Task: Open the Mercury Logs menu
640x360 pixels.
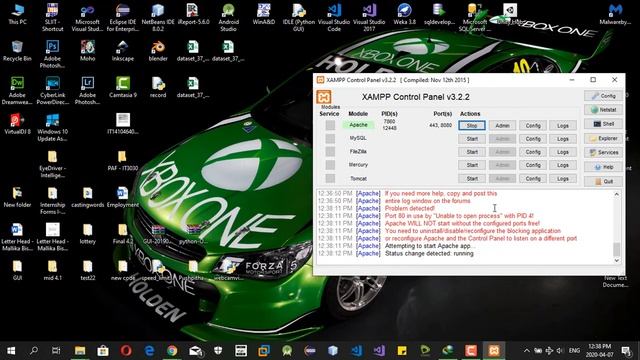Action: tap(563, 165)
